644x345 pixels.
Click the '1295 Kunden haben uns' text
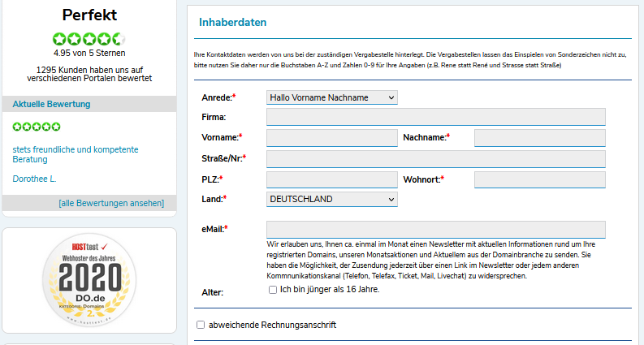point(89,74)
